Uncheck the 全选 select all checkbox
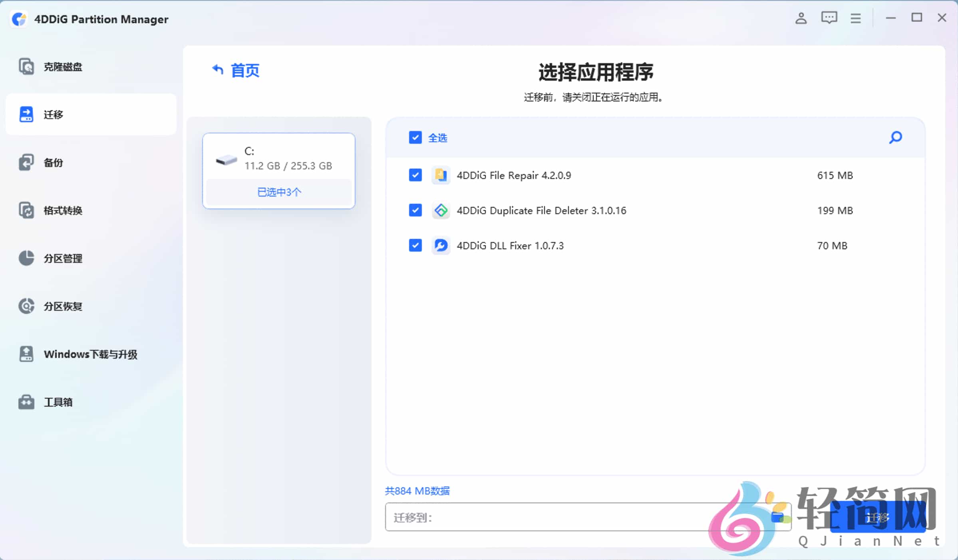 tap(415, 137)
